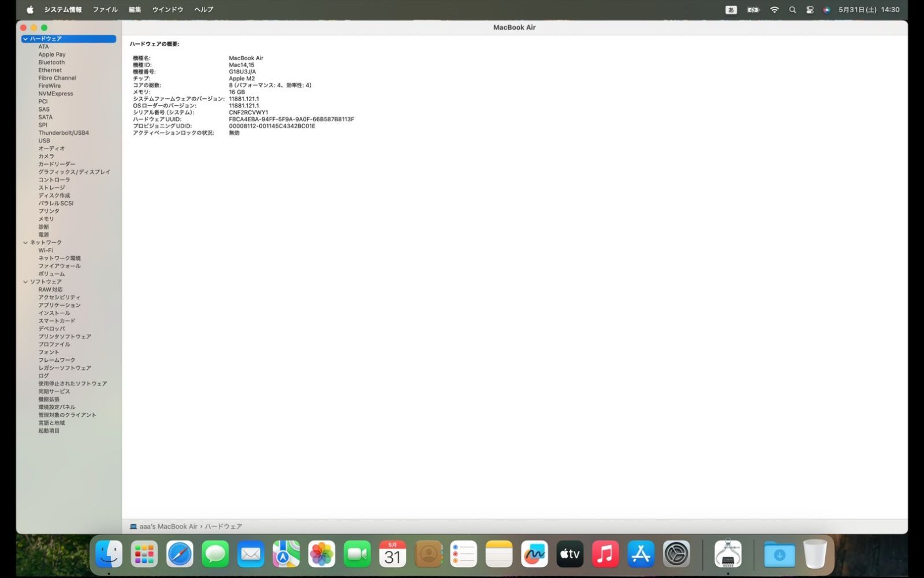Open Music app in the Dock
Image resolution: width=924 pixels, height=578 pixels.
point(605,554)
